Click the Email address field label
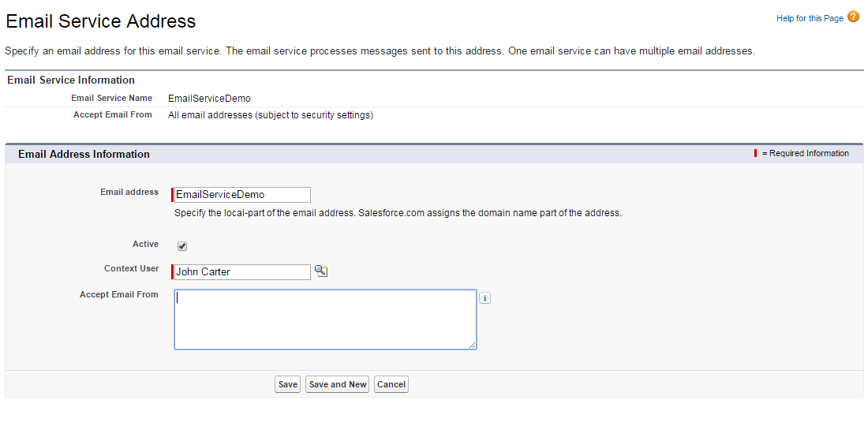Screen dimensions: 868x430 pyautogui.click(x=129, y=192)
